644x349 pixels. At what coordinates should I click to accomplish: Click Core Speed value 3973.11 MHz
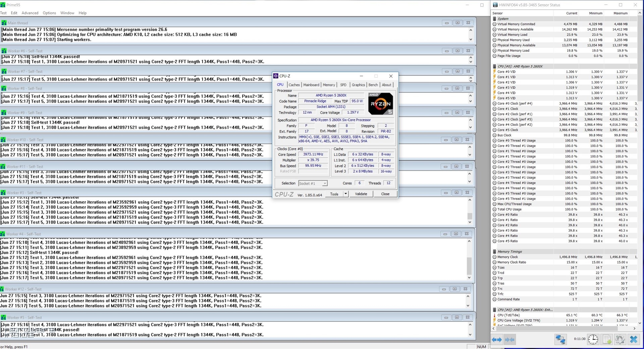[x=313, y=155]
